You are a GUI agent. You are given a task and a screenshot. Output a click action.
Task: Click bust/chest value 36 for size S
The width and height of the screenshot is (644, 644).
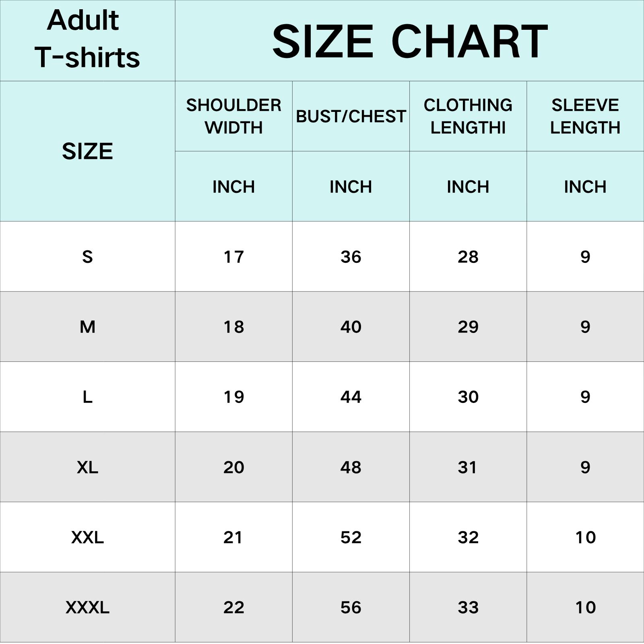click(x=351, y=257)
